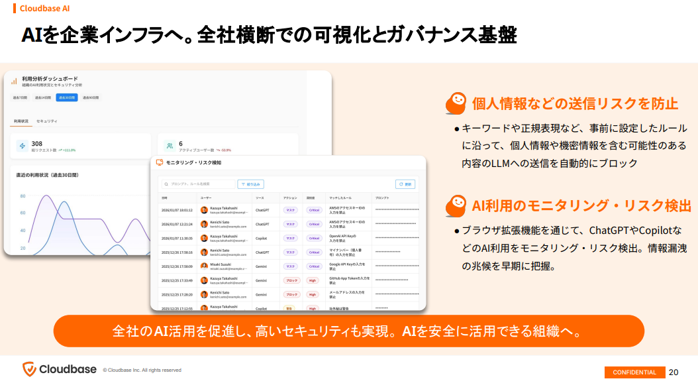Click Misaki Suzuki's avatar in the table
This screenshot has height=389, width=698.
(x=204, y=266)
